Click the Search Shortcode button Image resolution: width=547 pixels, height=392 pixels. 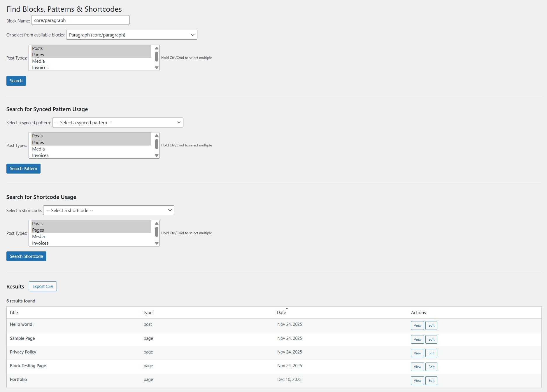(x=26, y=256)
